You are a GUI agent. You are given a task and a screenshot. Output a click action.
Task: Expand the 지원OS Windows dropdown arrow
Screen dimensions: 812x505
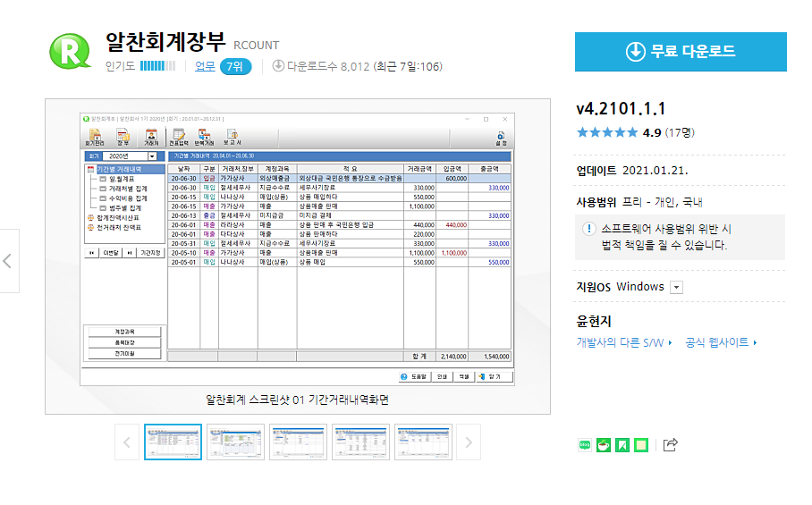coord(676,287)
